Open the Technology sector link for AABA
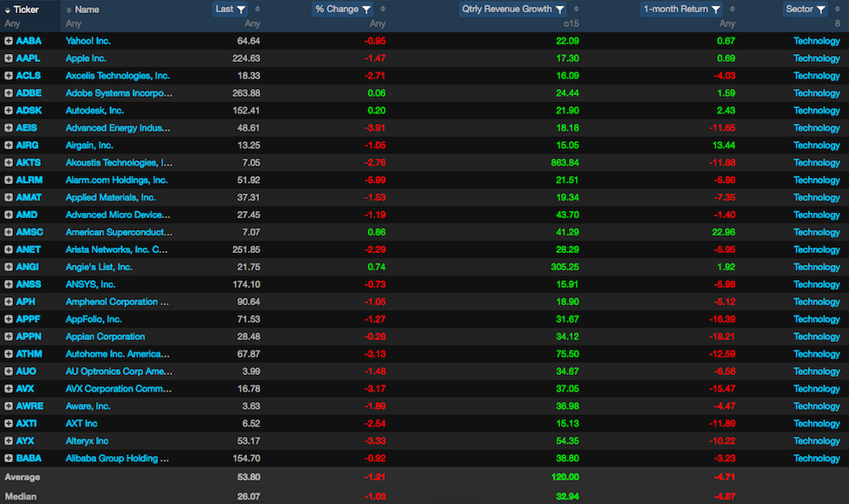The image size is (849, 504). point(817,41)
